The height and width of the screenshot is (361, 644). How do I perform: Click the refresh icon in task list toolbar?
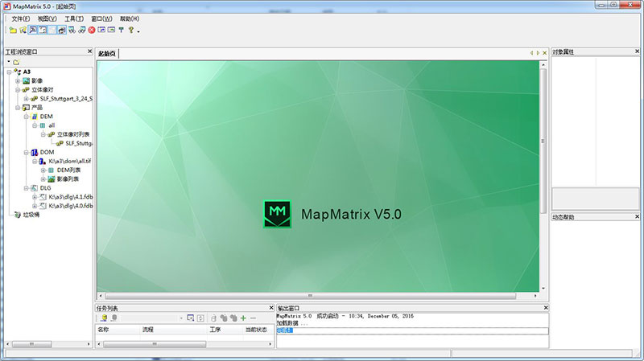point(200,318)
